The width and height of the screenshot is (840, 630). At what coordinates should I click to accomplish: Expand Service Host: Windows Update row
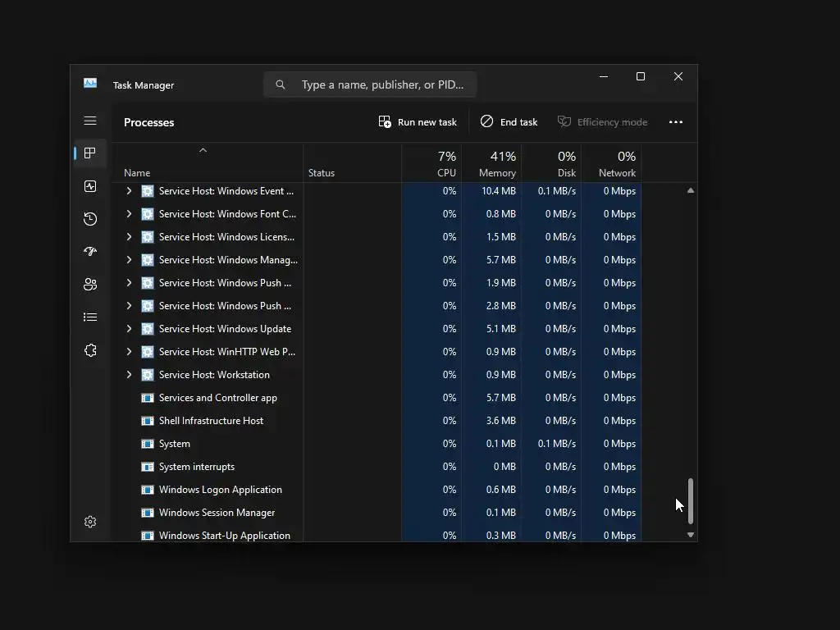point(129,329)
